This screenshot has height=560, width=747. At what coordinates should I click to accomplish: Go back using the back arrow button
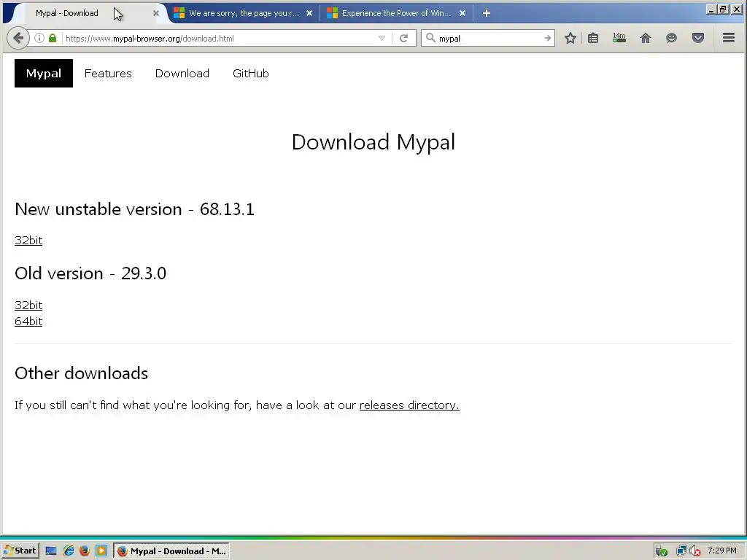(18, 38)
